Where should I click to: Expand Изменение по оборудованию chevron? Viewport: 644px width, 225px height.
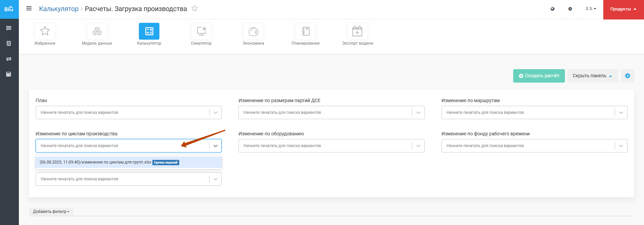pos(418,146)
